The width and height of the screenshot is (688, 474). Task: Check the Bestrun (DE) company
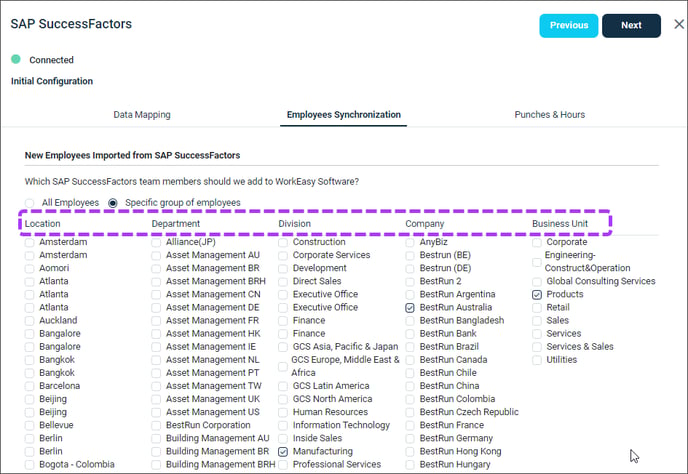[x=410, y=268]
